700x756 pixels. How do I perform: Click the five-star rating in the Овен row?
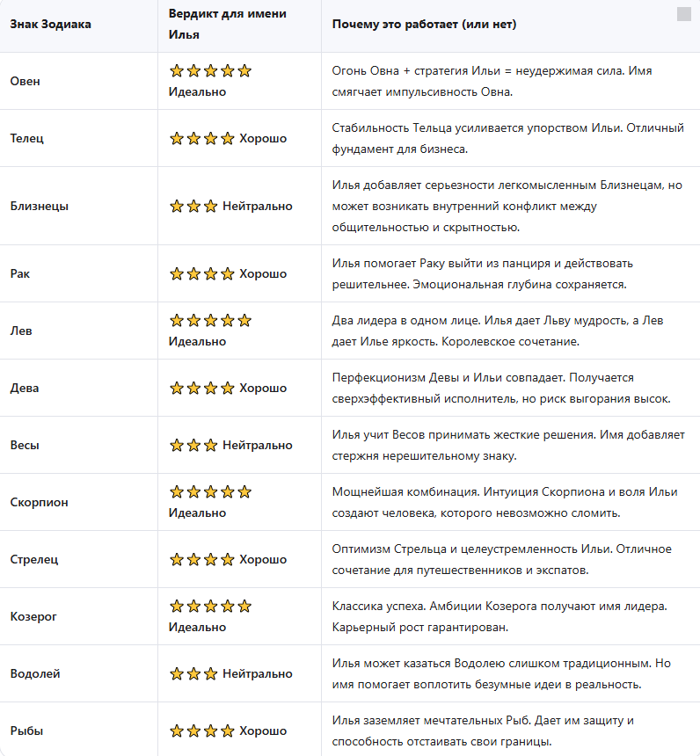[x=210, y=71]
